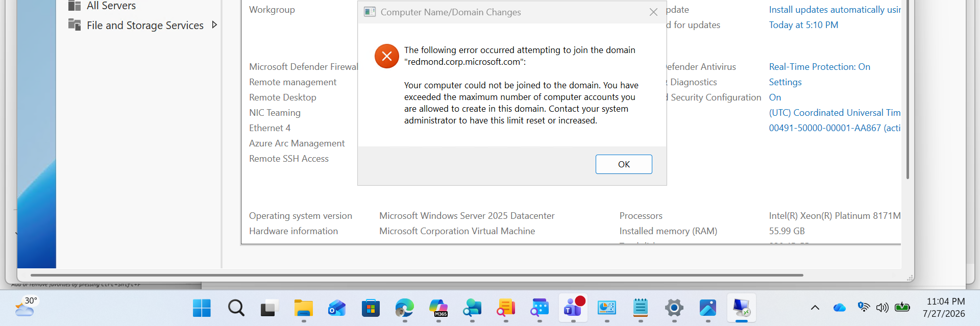Viewport: 980px width, 326px height.
Task: Click Installed memory (RAM) label
Action: [668, 231]
